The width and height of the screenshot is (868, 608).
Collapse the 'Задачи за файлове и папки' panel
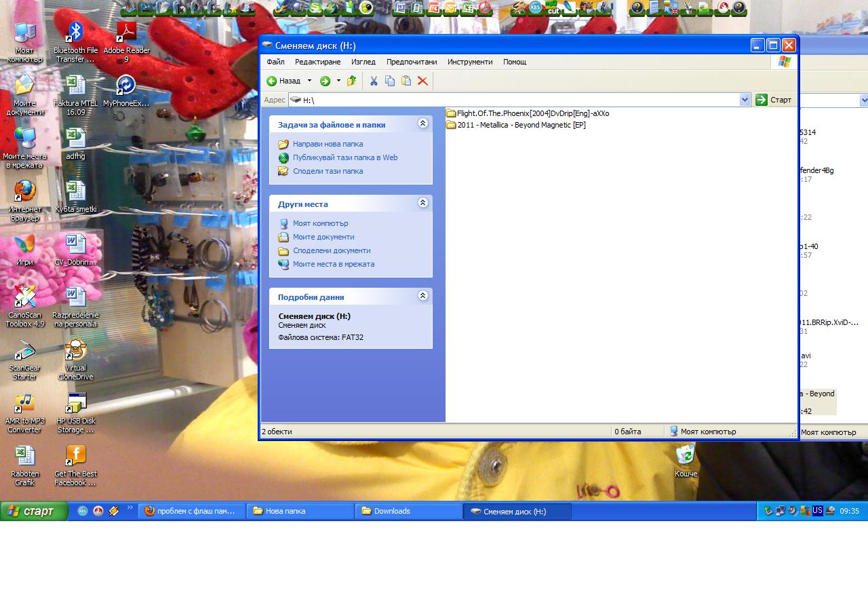[422, 123]
